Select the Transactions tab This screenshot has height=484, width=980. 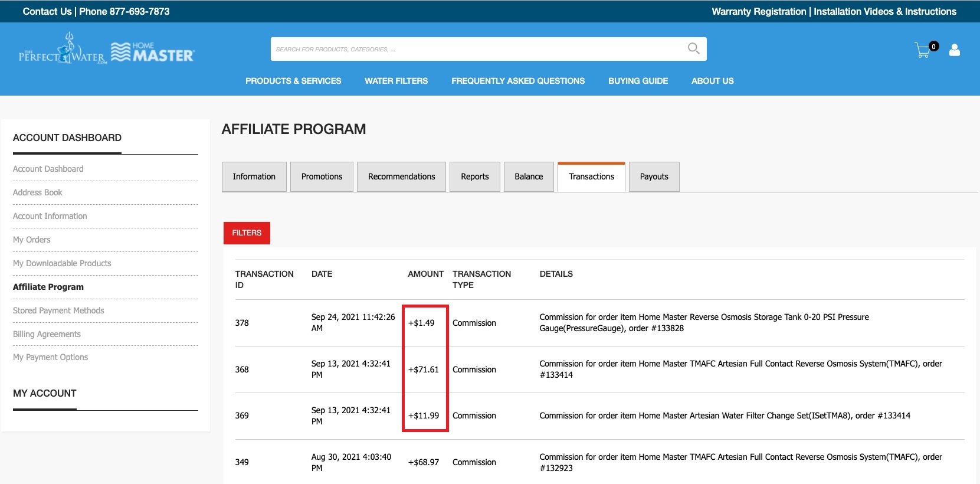click(591, 176)
